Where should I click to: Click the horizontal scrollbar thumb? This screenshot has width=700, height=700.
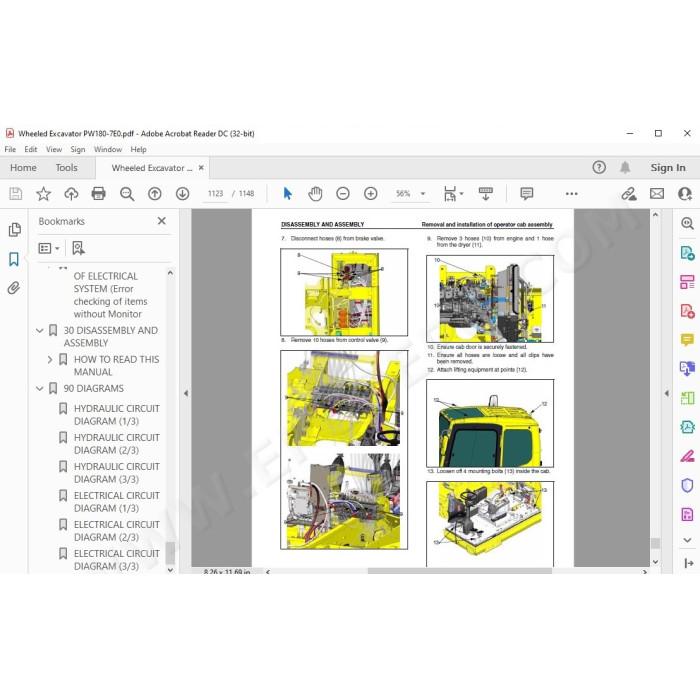pyautogui.click(x=460, y=571)
